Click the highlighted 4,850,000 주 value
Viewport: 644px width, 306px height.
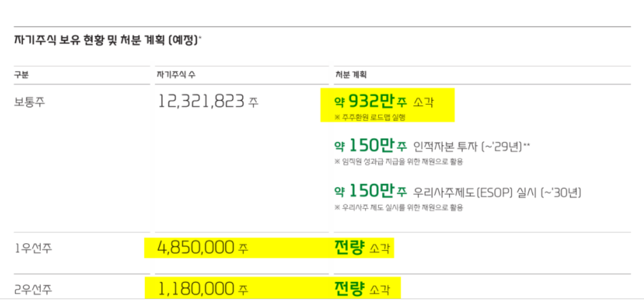pos(203,248)
